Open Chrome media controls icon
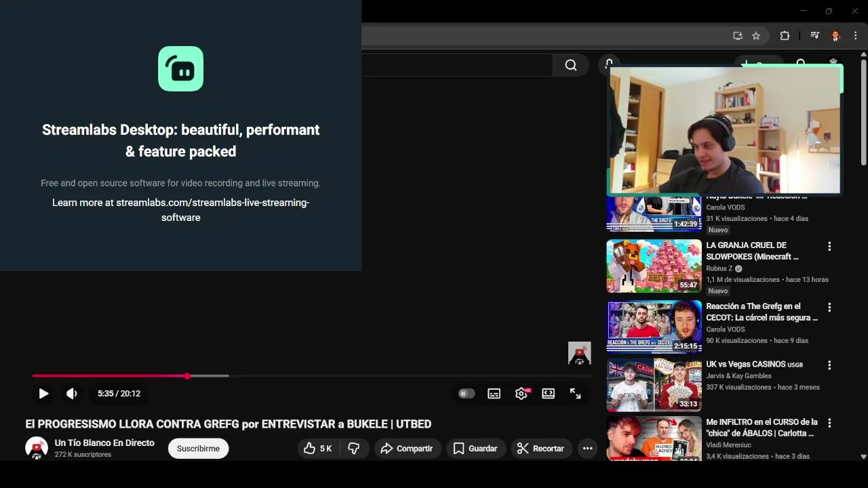Image resolution: width=868 pixels, height=488 pixels. 815,36
